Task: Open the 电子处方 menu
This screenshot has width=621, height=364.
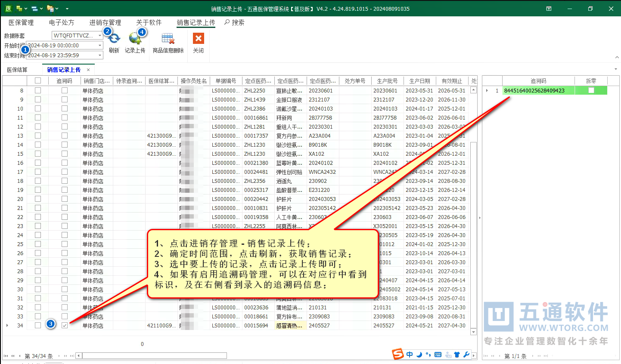Action: pyautogui.click(x=62, y=22)
